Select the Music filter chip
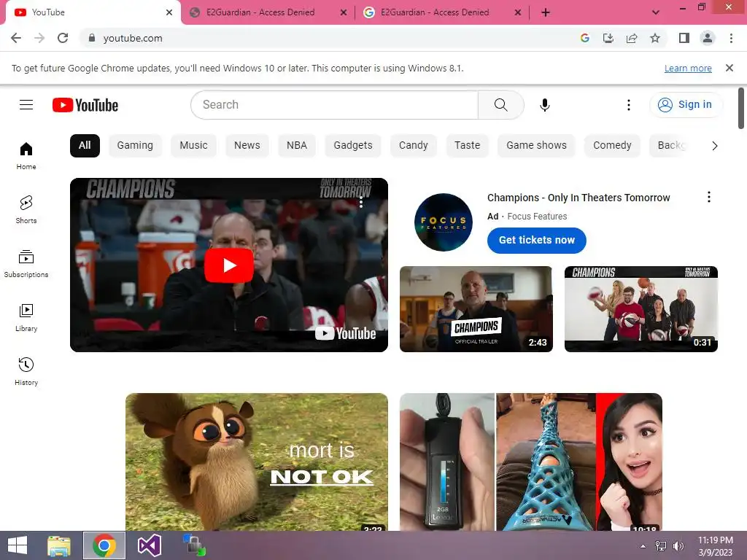747x560 pixels. point(193,146)
